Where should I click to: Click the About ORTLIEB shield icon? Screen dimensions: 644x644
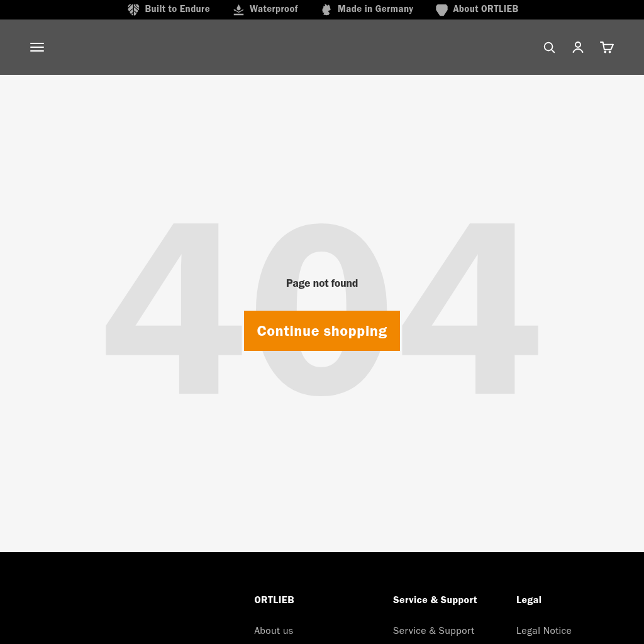click(x=441, y=9)
